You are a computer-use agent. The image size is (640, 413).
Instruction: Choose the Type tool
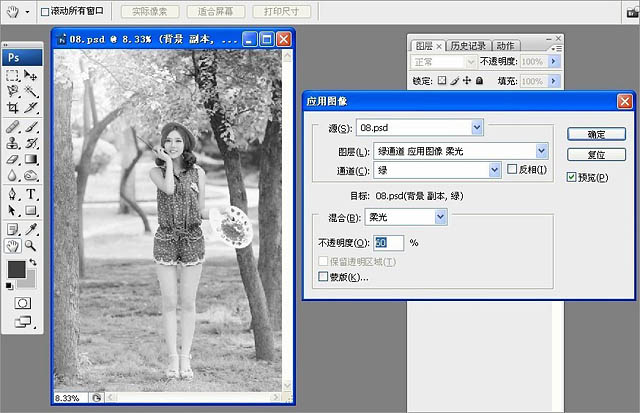(x=31, y=193)
